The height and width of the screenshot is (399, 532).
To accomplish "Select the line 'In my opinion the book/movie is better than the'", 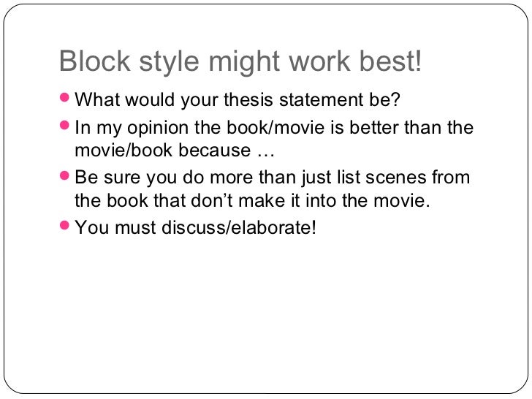I will coord(274,129).
